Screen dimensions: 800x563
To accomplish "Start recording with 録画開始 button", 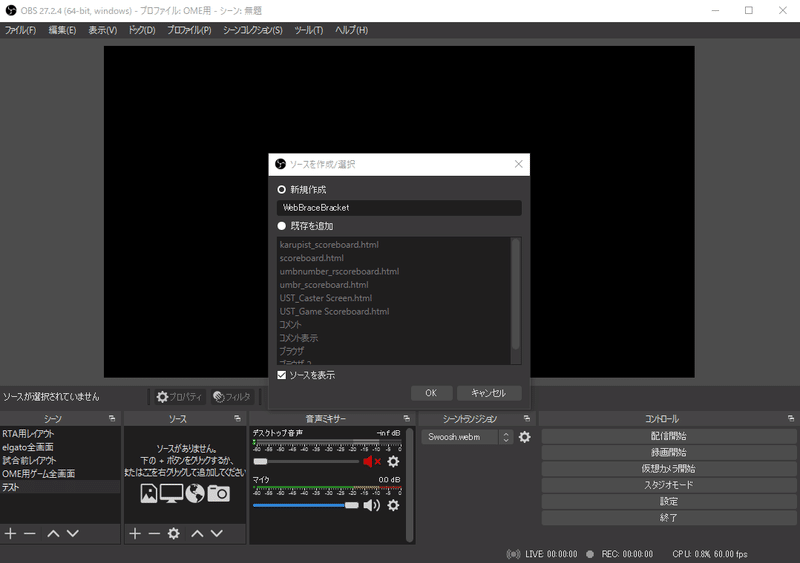I will [x=668, y=453].
